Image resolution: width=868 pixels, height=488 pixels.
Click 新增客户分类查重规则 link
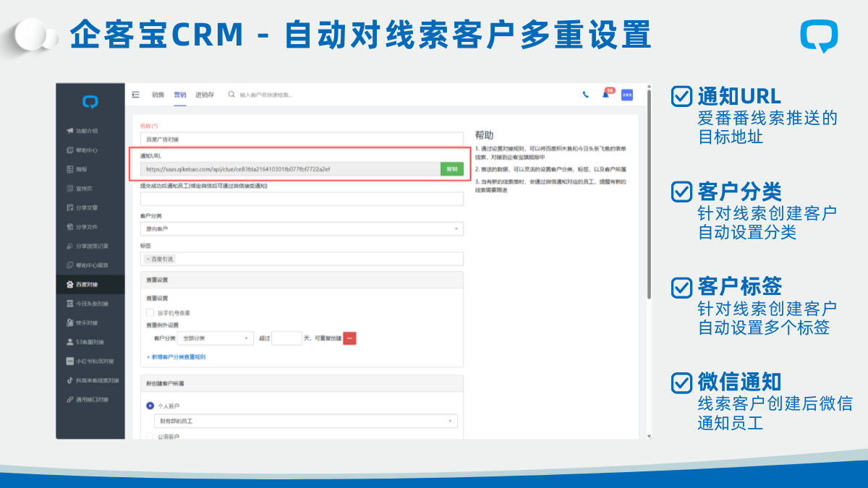(176, 357)
